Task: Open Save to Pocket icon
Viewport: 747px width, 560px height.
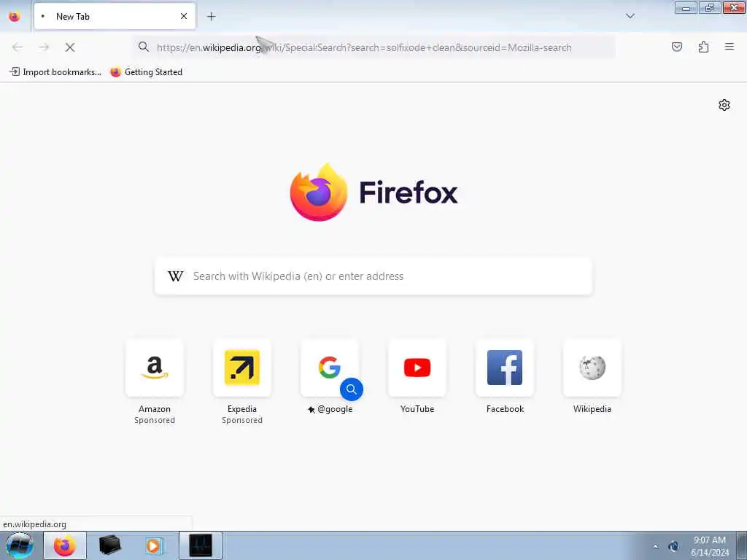Action: (x=676, y=47)
